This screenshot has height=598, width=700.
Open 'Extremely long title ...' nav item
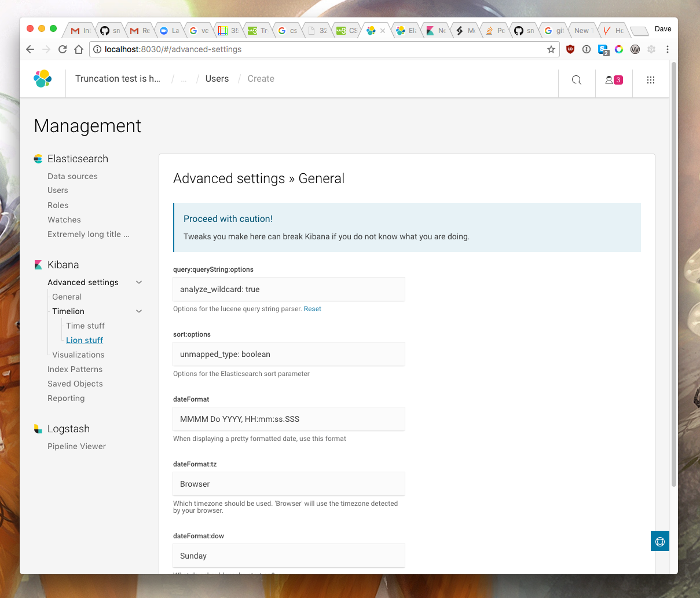pos(89,234)
